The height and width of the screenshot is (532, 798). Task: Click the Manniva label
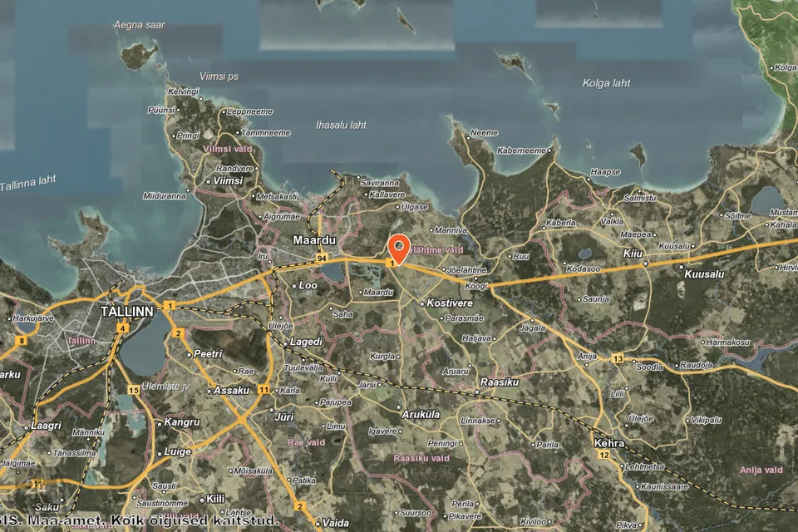point(451,230)
